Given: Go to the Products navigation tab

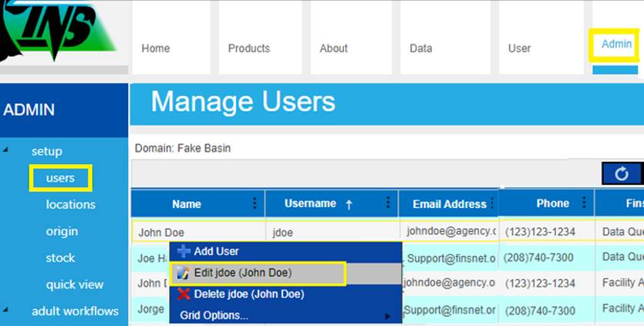Looking at the screenshot, I should tap(248, 48).
